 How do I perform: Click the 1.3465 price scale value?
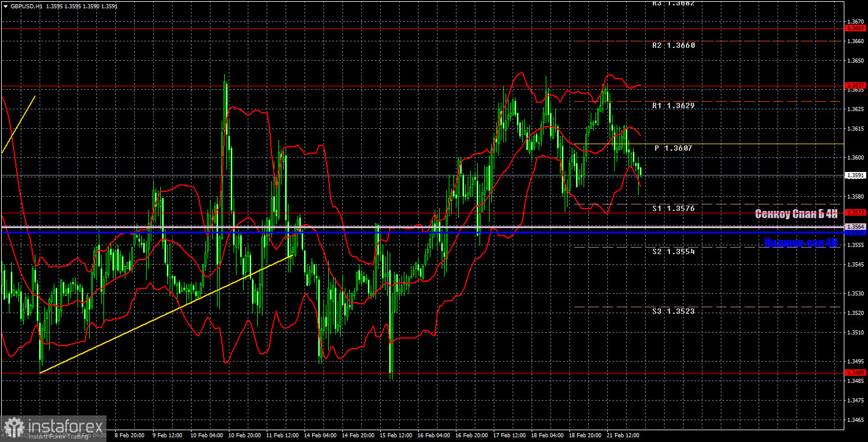tap(856, 420)
